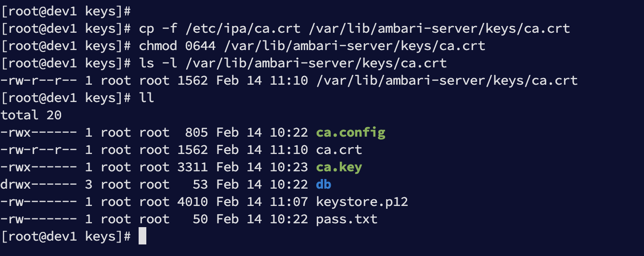
Task: Click the 11:07 timestamp of keystore.p12
Action: coord(289,202)
